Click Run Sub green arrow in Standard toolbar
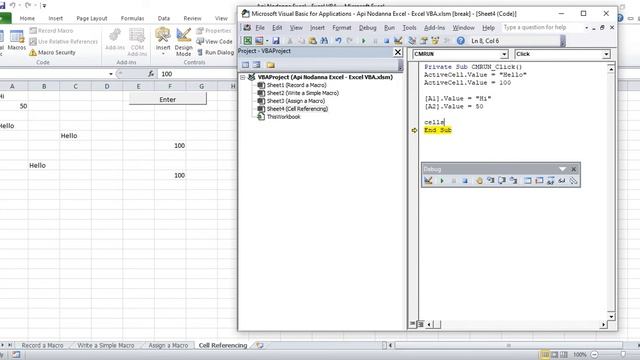 tap(363, 40)
